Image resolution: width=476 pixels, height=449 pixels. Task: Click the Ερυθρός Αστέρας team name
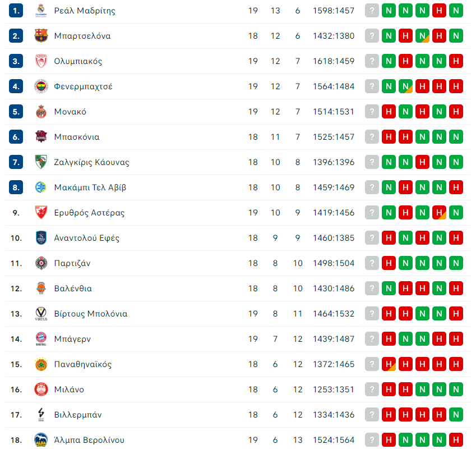(x=89, y=213)
